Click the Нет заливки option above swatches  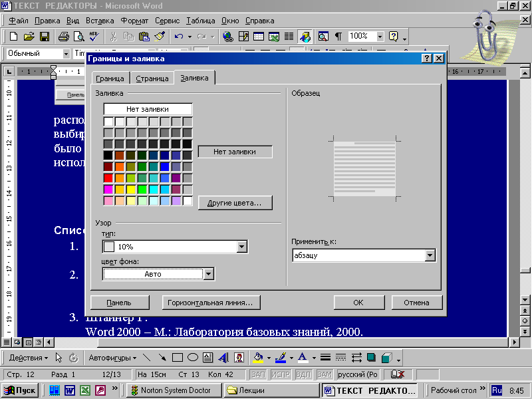coord(148,109)
